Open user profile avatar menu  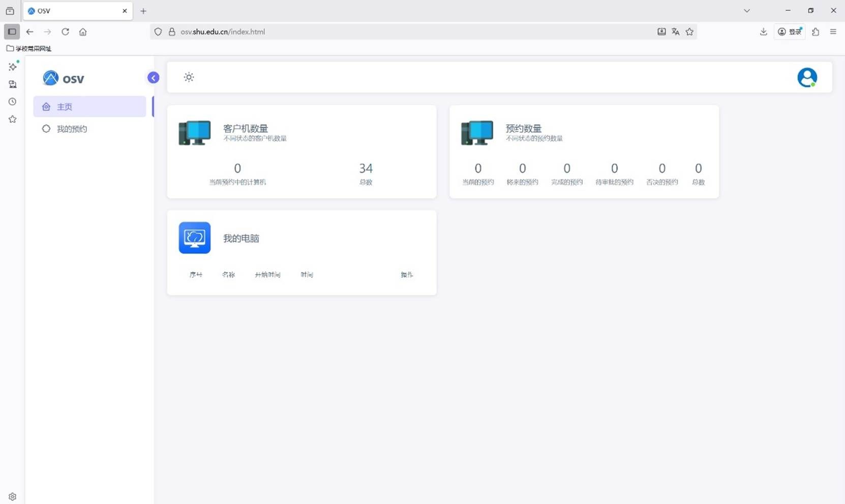pos(806,78)
